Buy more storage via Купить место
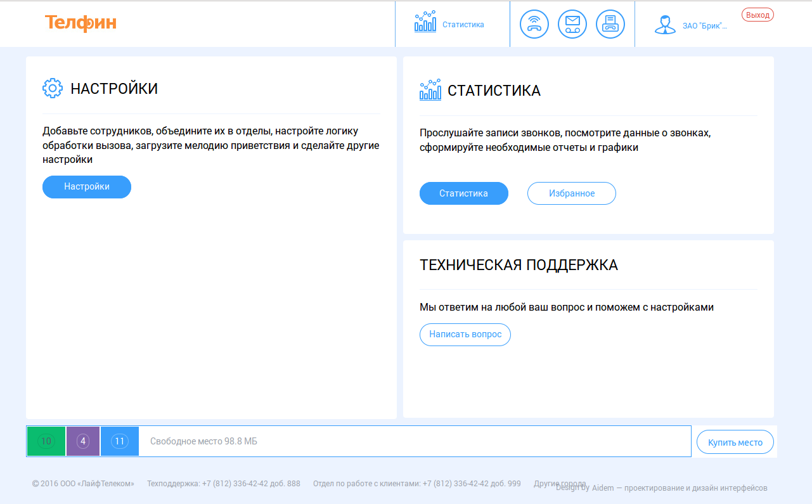This screenshot has height=504, width=812. (735, 443)
